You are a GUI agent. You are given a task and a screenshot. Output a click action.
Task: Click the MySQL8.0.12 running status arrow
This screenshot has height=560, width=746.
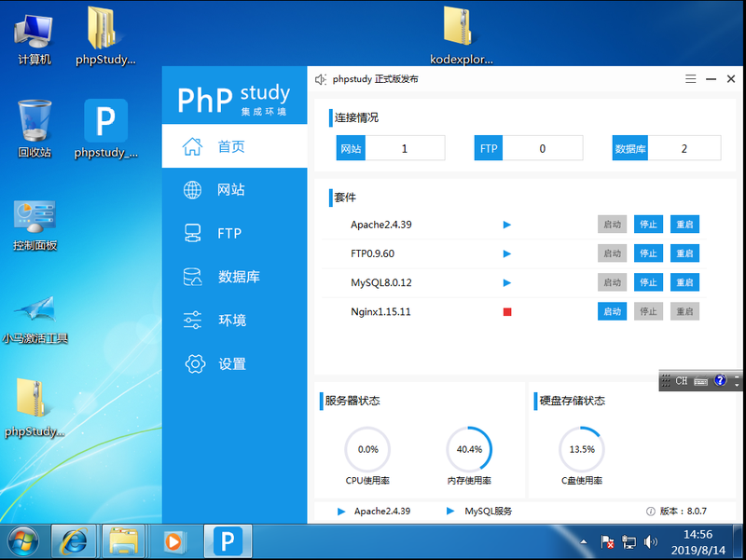[506, 283]
